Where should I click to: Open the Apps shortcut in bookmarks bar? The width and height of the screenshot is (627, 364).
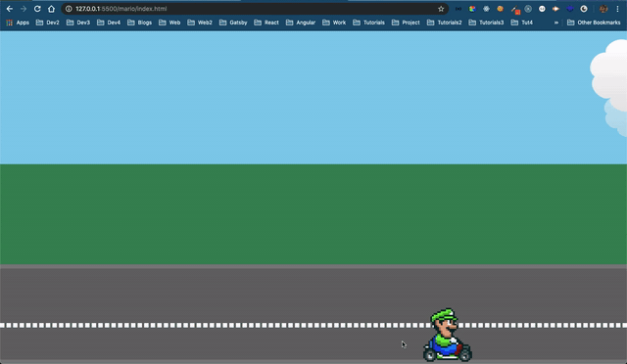point(18,23)
